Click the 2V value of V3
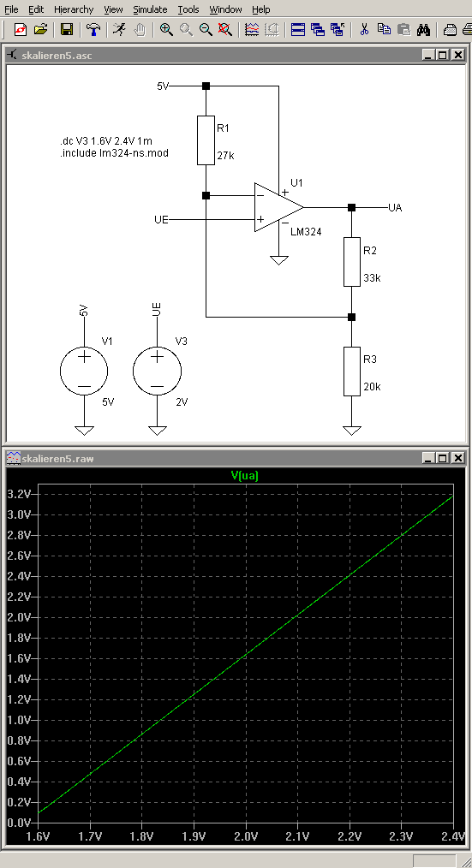Image resolution: width=472 pixels, height=868 pixels. tap(181, 401)
